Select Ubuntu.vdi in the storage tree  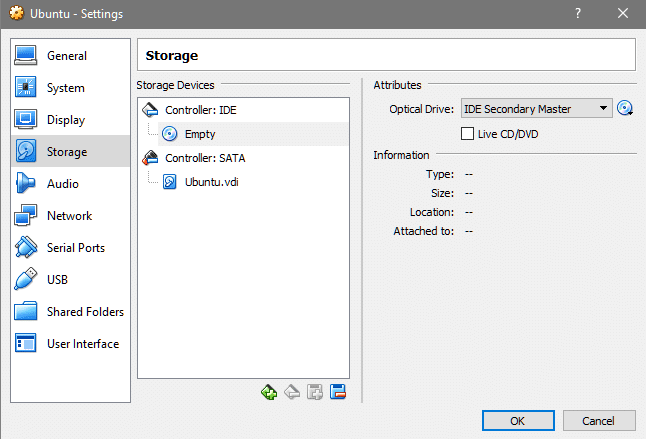tap(211, 182)
